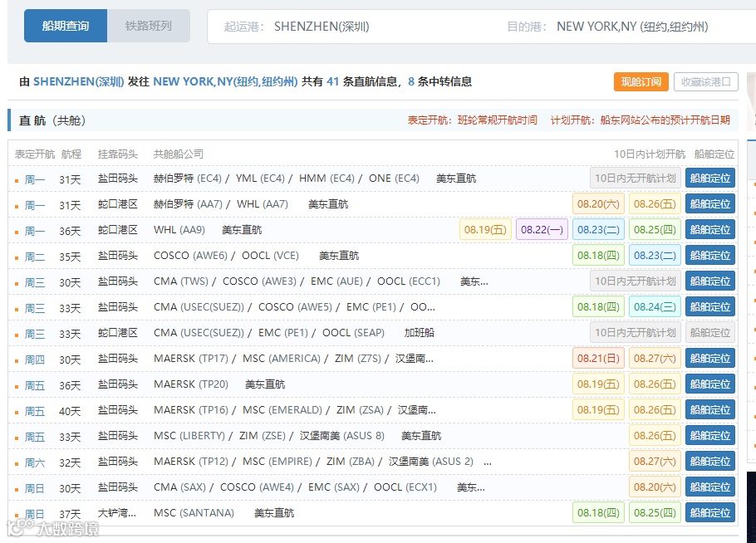Select the 08.23(二) date in the WHL (AA9) row
Viewport: 756px width, 543px height.
pos(598,230)
